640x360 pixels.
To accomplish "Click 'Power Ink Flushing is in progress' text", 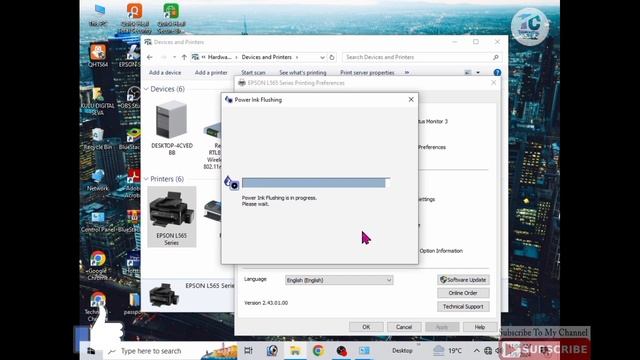I will click(279, 198).
